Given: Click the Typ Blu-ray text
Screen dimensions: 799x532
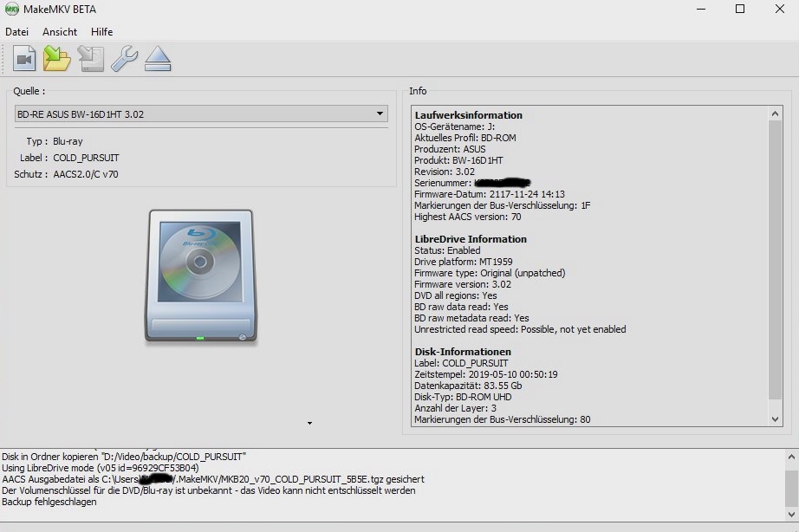Looking at the screenshot, I should [x=55, y=141].
